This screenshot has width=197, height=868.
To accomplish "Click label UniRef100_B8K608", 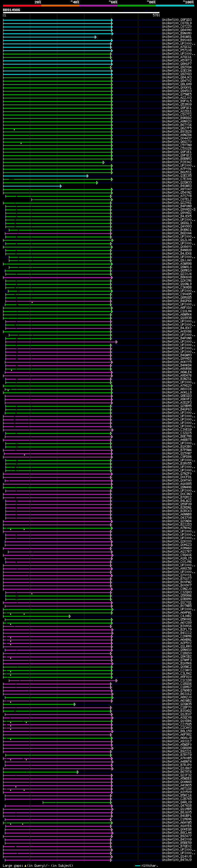I will pos(177,277).
